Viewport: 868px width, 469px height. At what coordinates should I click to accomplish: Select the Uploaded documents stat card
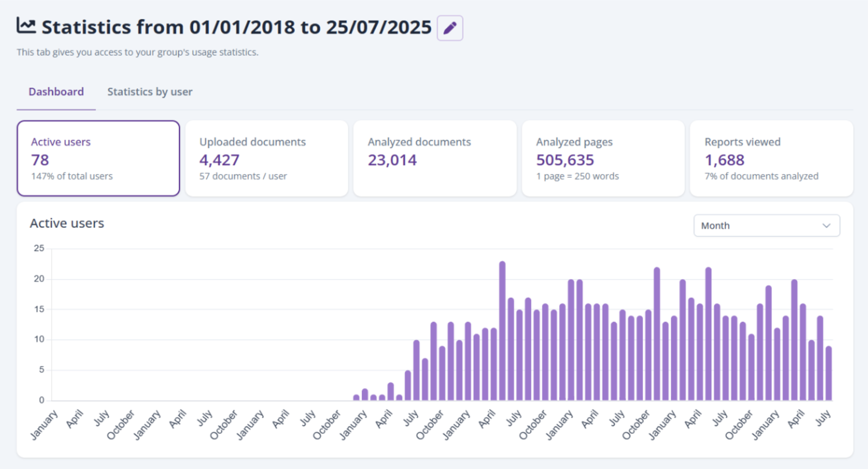pos(267,158)
